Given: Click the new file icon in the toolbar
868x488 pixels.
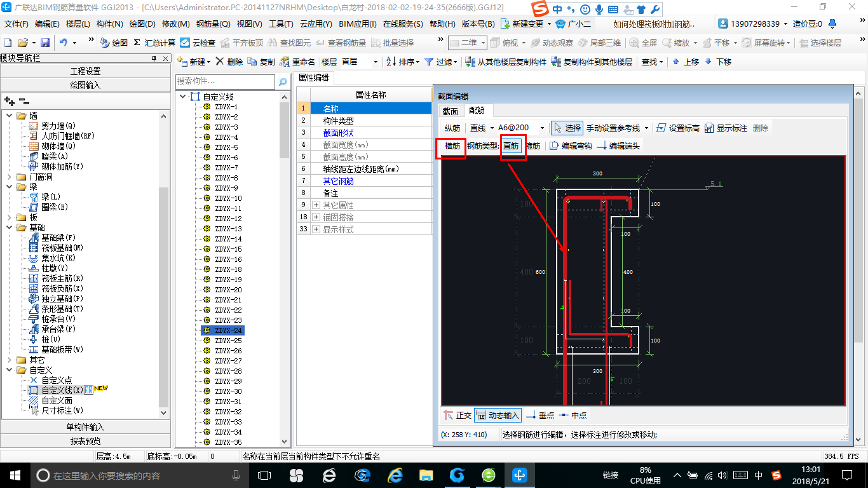Looking at the screenshot, I should point(8,43).
